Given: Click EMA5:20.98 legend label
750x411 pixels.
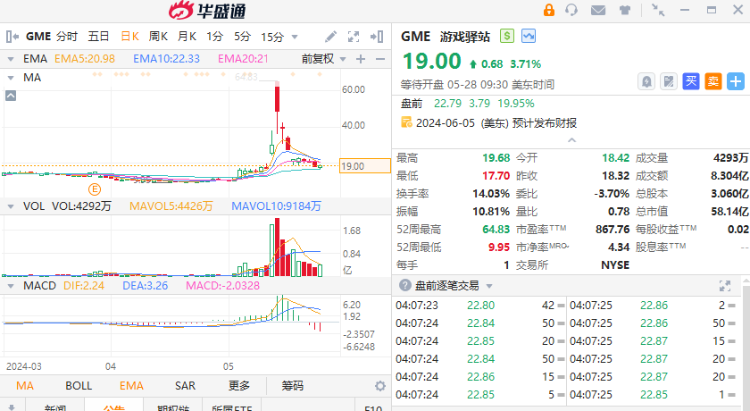Looking at the screenshot, I should point(85,59).
